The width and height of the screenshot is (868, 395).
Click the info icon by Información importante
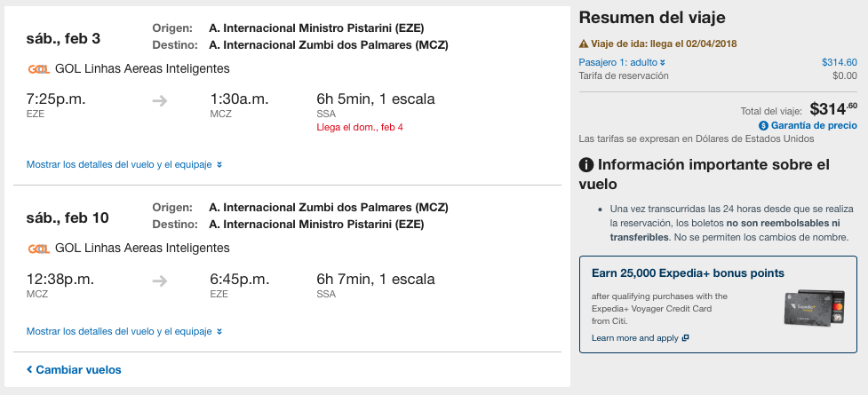[586, 165]
